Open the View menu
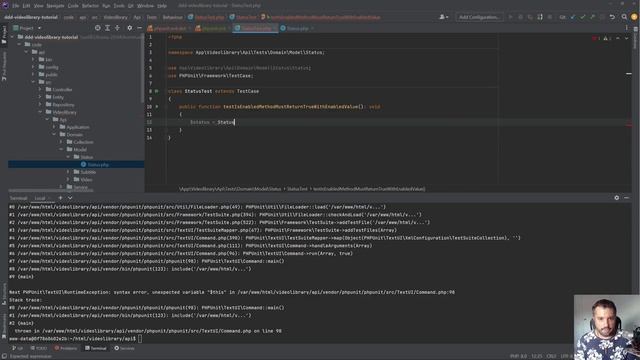The height and width of the screenshot is (360, 640). [x=38, y=6]
